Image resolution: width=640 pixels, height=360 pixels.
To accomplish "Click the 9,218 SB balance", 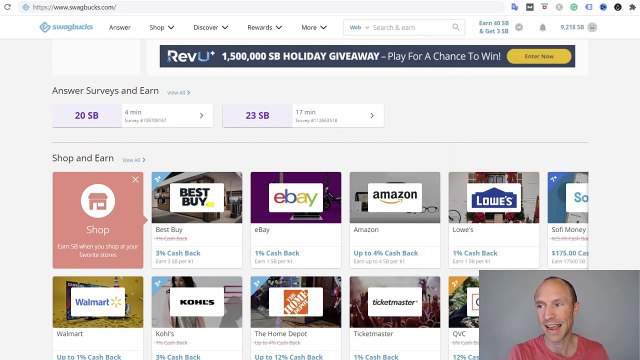I will click(x=572, y=27).
